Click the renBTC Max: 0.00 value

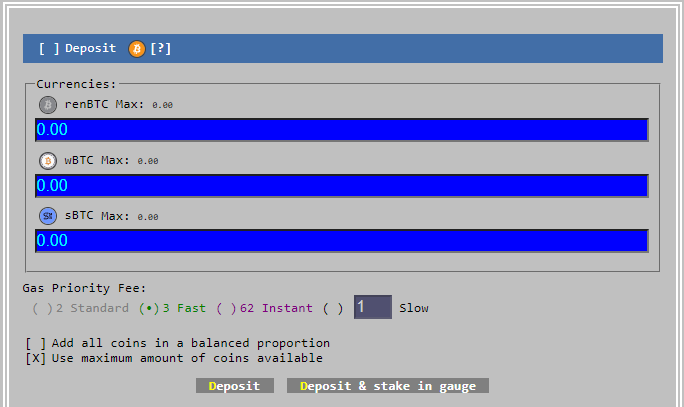[162, 105]
